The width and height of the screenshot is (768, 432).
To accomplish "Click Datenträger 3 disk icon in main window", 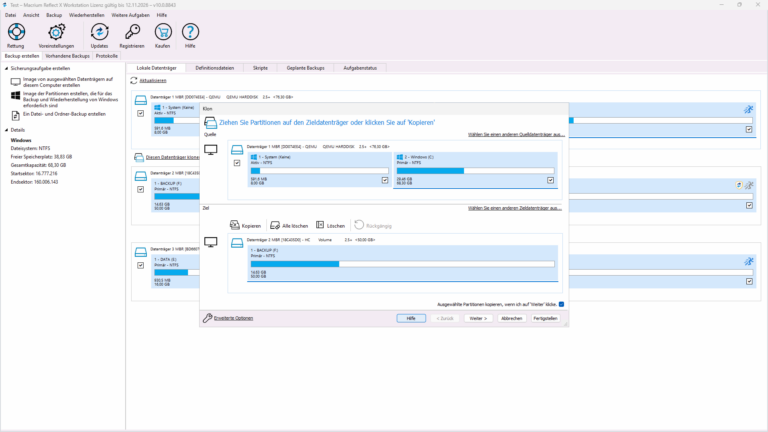I will point(141,252).
